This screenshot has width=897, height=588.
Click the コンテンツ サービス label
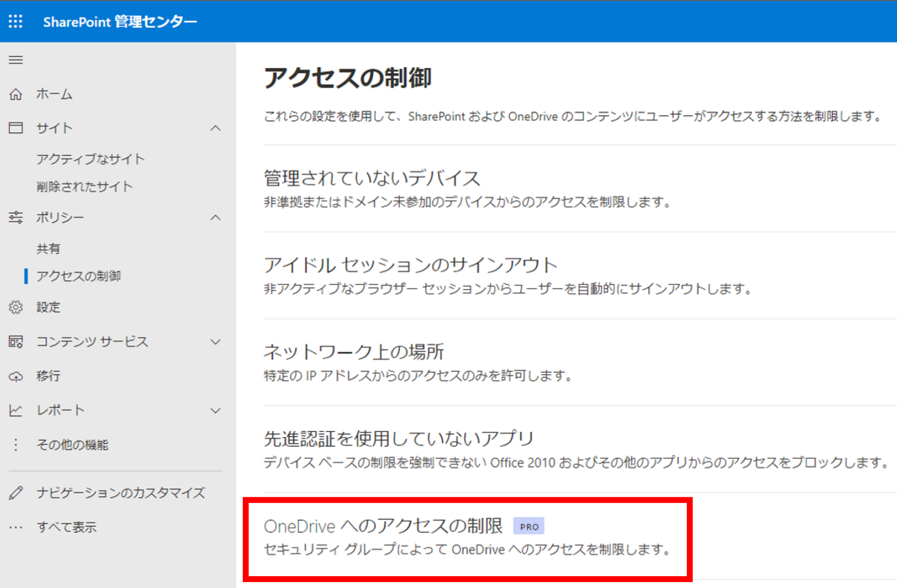(92, 341)
